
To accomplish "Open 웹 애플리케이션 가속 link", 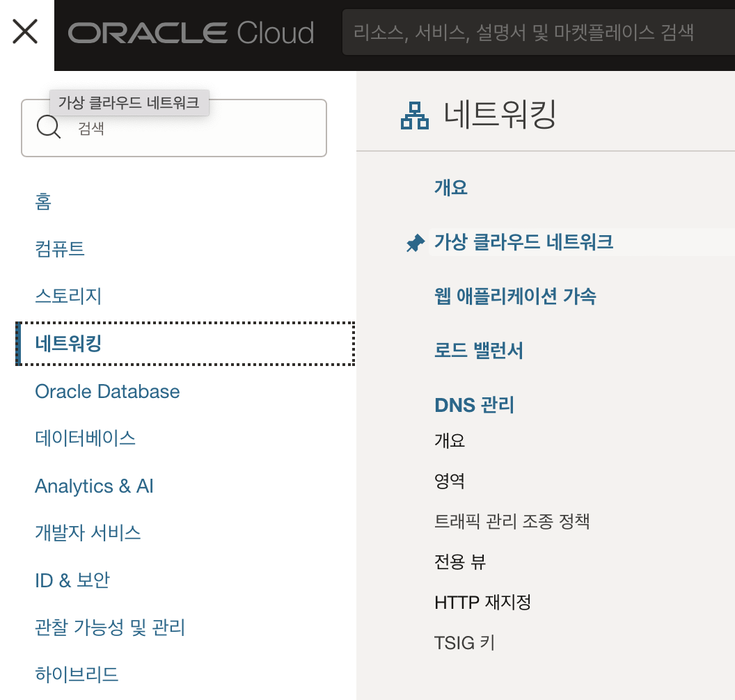I will tap(515, 296).
